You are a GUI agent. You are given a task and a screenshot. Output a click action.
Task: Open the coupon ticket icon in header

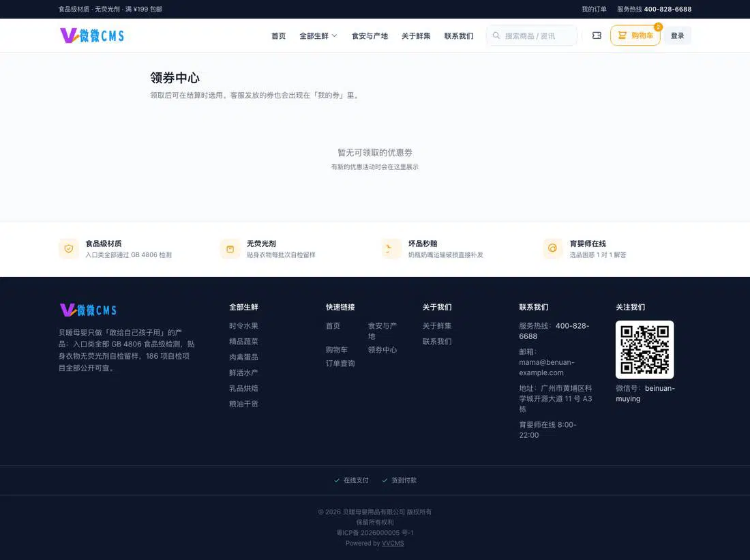pyautogui.click(x=597, y=35)
